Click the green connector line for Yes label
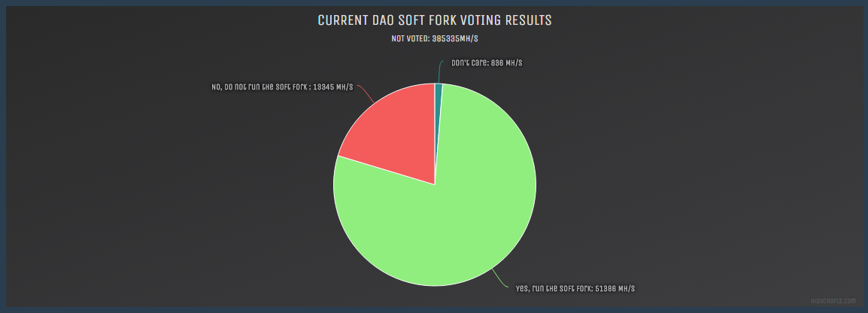The width and height of the screenshot is (868, 313). [x=502, y=281]
